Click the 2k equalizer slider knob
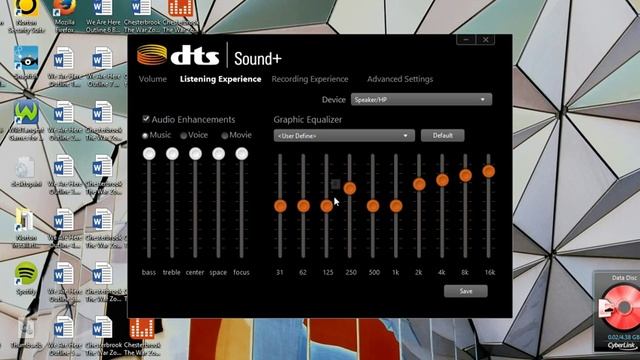This screenshot has width=640, height=360. pos(419,184)
